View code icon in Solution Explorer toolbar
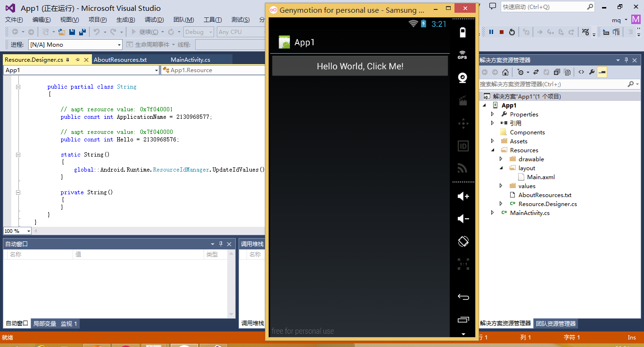This screenshot has width=644, height=347. [x=581, y=72]
